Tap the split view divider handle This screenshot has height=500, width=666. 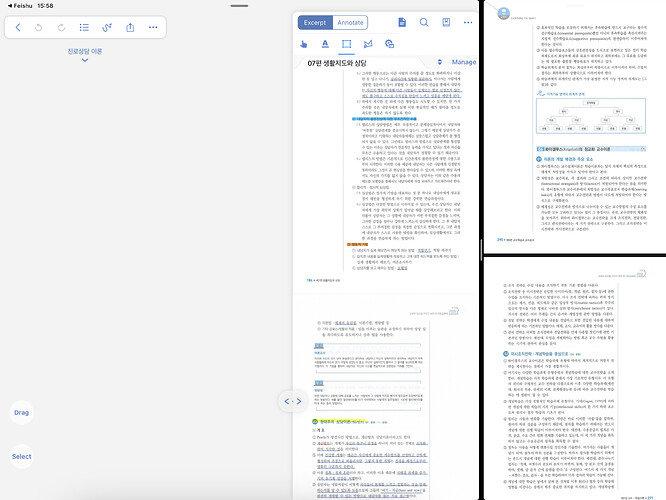pyautogui.click(x=481, y=250)
